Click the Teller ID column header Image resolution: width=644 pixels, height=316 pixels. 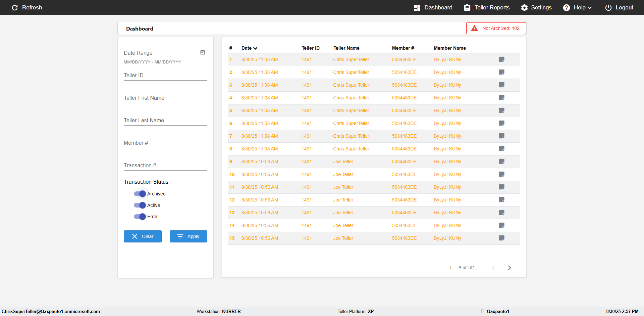tap(311, 48)
